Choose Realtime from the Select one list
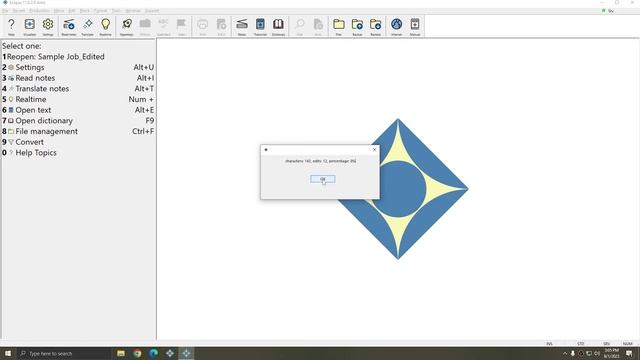The height and width of the screenshot is (360, 640). (x=78, y=99)
